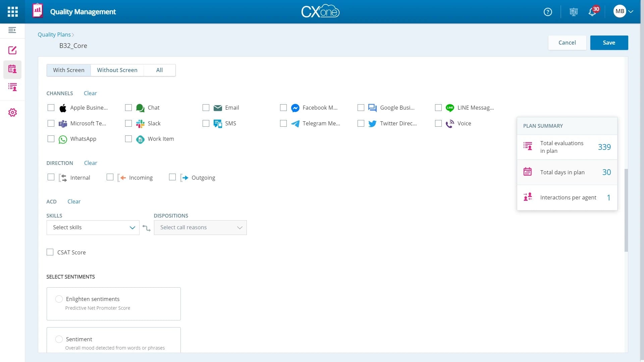
Task: Click the Quality Management logo icon
Action: (38, 10)
